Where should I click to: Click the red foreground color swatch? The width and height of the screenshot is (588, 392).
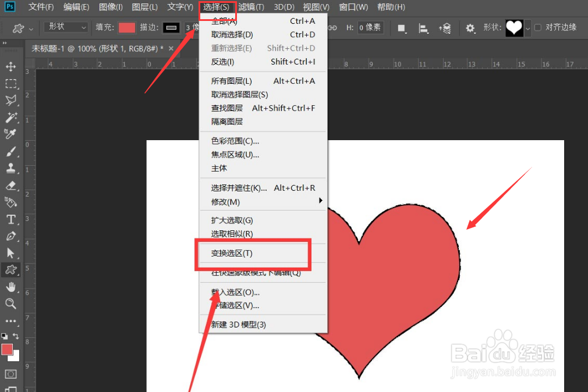click(7, 350)
